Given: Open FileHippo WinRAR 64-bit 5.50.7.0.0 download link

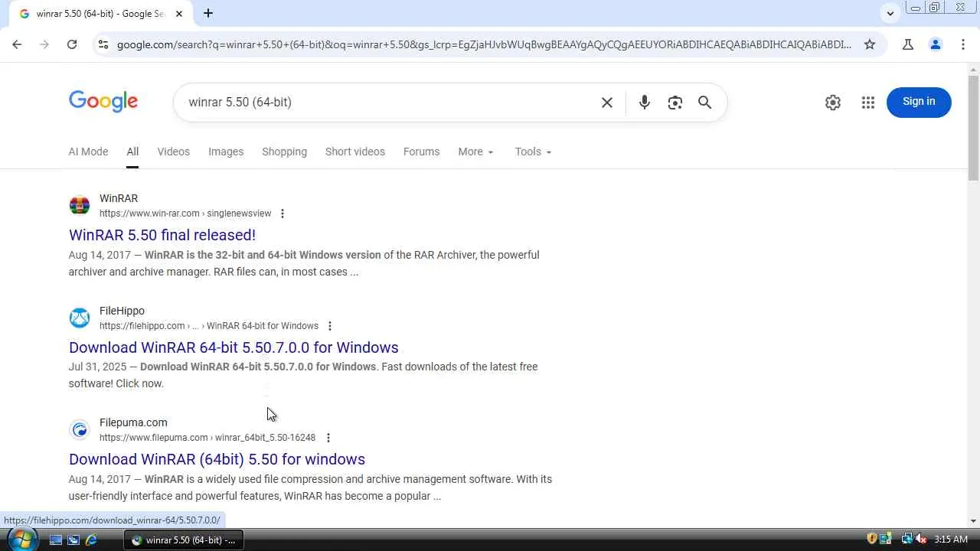Looking at the screenshot, I should tap(234, 347).
